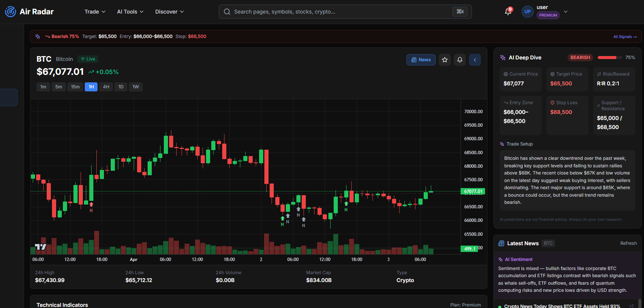Click the Entry Zone trend icon
Screen dimensions: 644x308
tap(506, 103)
